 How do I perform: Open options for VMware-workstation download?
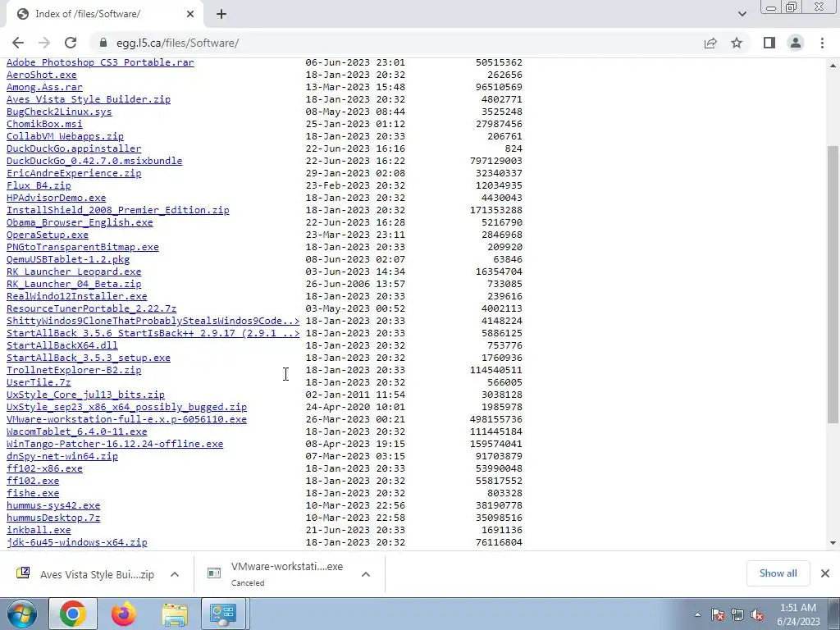(x=365, y=574)
